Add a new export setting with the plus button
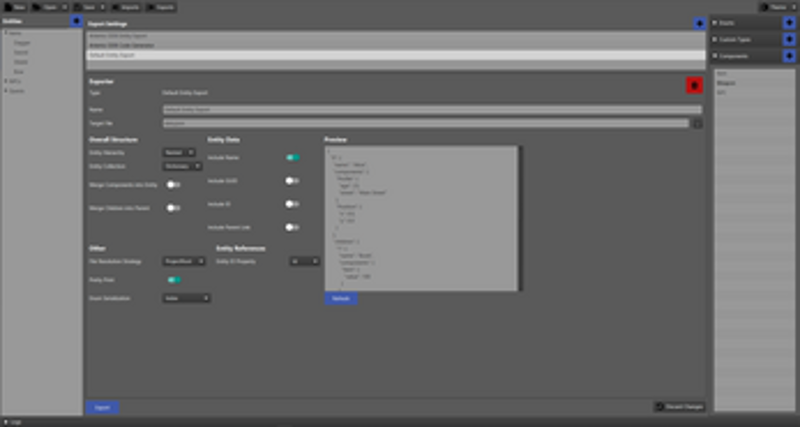 [699, 23]
